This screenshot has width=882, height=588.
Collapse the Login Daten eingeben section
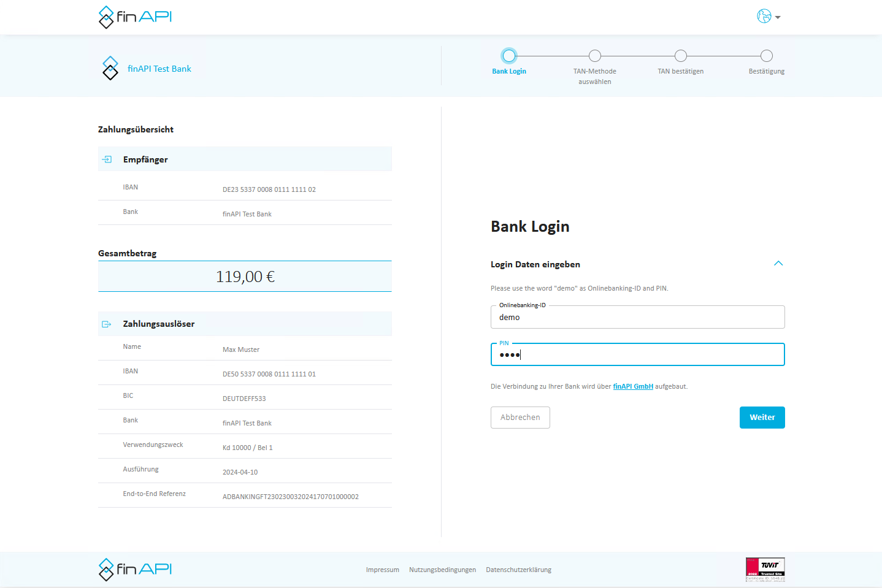pyautogui.click(x=778, y=264)
